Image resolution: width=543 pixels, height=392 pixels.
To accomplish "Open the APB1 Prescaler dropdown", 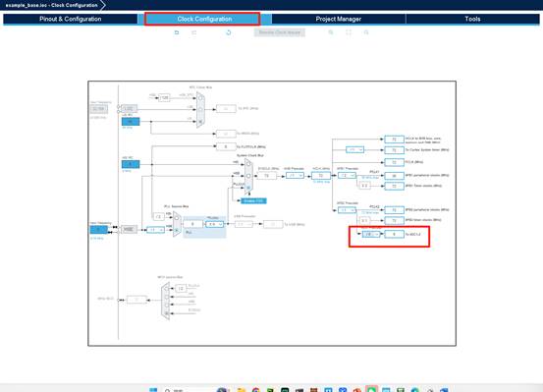I will pyautogui.click(x=347, y=176).
